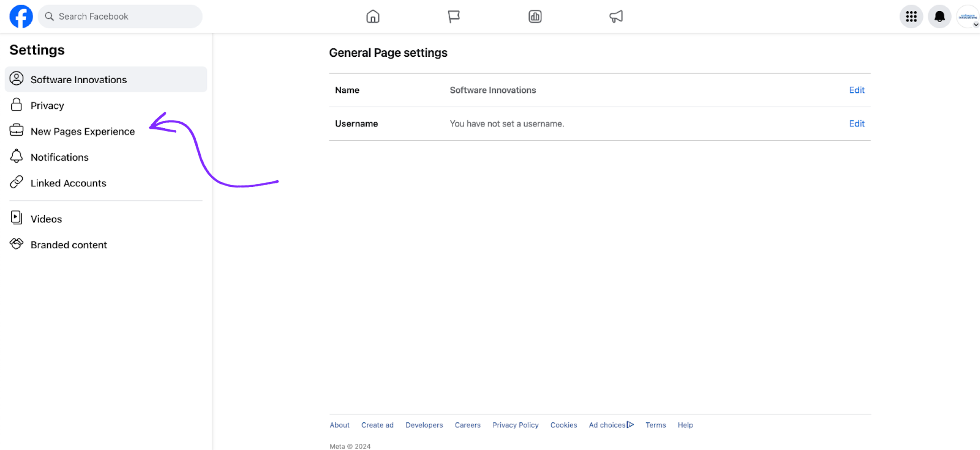The width and height of the screenshot is (980, 450).
Task: Focus the Search Facebook field
Action: point(120,16)
